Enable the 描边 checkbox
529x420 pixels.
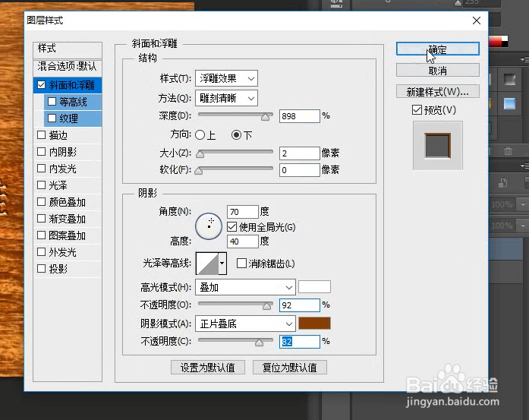click(x=41, y=135)
